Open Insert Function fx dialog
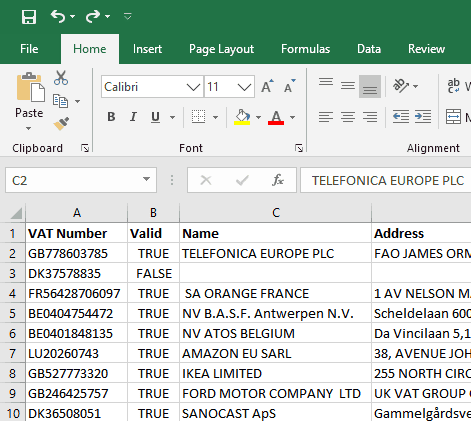471x421 pixels. pyautogui.click(x=278, y=180)
